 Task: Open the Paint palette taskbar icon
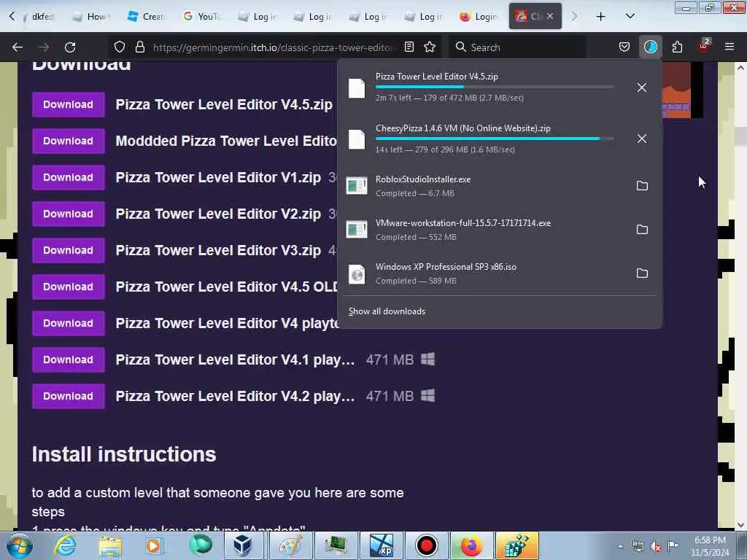click(290, 545)
